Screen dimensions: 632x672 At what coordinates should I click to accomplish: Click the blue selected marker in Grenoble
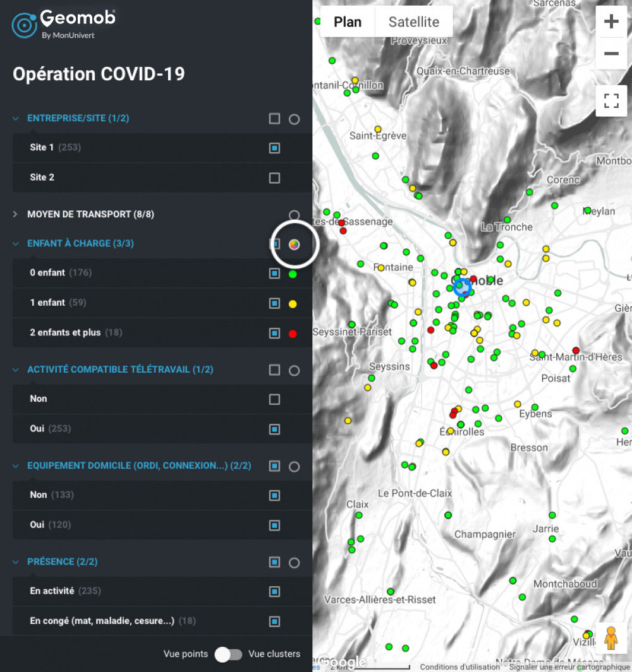click(462, 286)
